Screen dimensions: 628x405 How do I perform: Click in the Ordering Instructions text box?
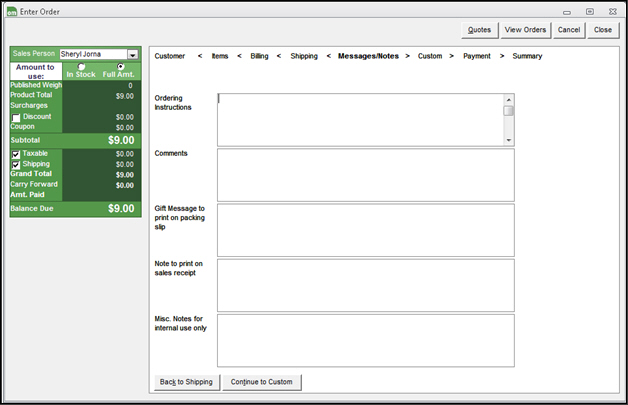coord(359,119)
